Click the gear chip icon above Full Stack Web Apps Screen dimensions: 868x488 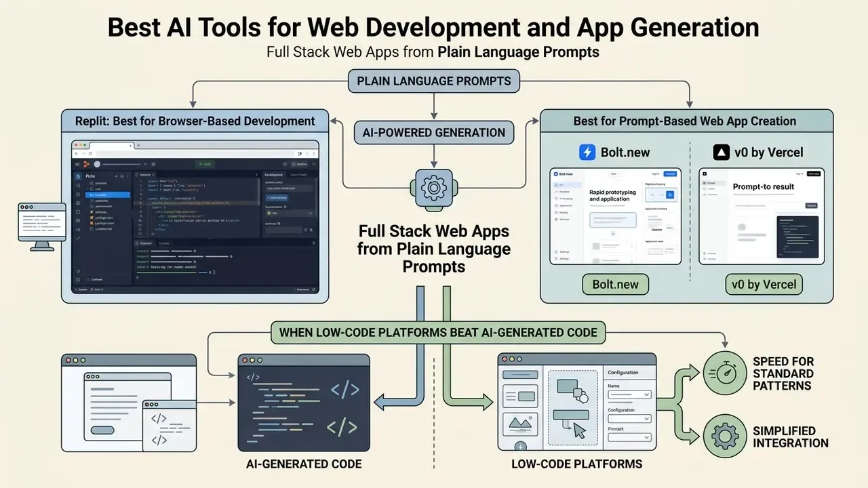pyautogui.click(x=433, y=188)
